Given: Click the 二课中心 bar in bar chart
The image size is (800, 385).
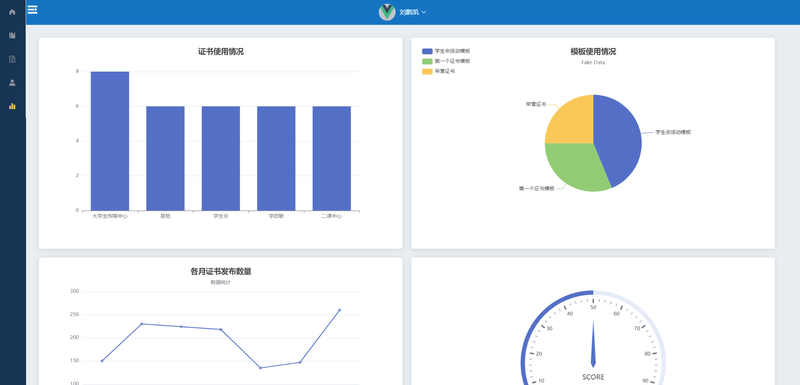Looking at the screenshot, I should (332, 158).
